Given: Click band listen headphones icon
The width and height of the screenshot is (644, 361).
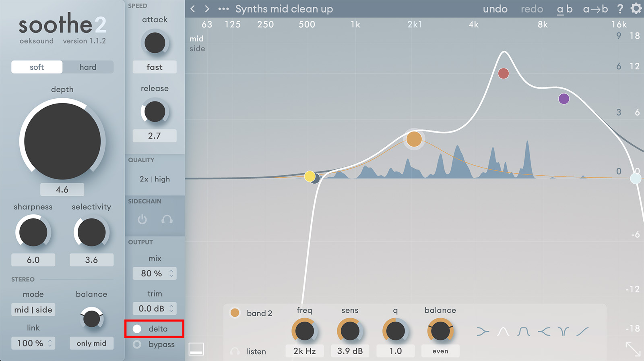Looking at the screenshot, I should [x=235, y=351].
